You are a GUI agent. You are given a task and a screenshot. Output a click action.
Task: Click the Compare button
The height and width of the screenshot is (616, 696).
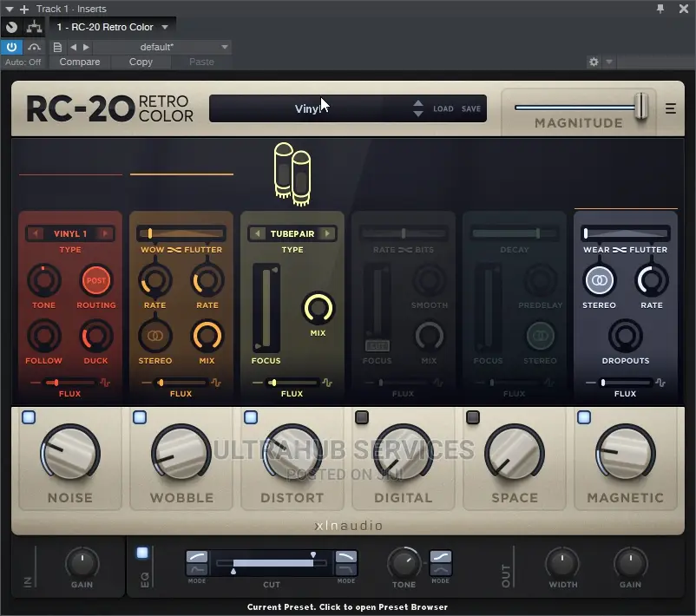pos(80,62)
